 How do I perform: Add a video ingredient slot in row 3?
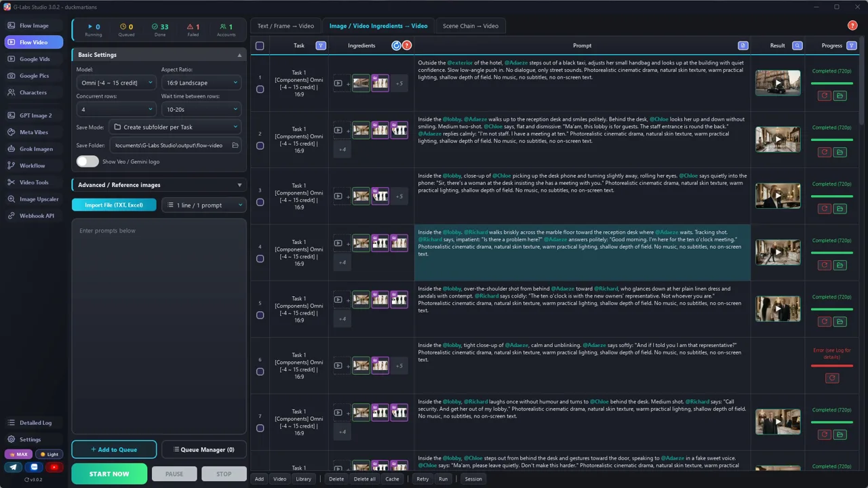click(x=338, y=197)
